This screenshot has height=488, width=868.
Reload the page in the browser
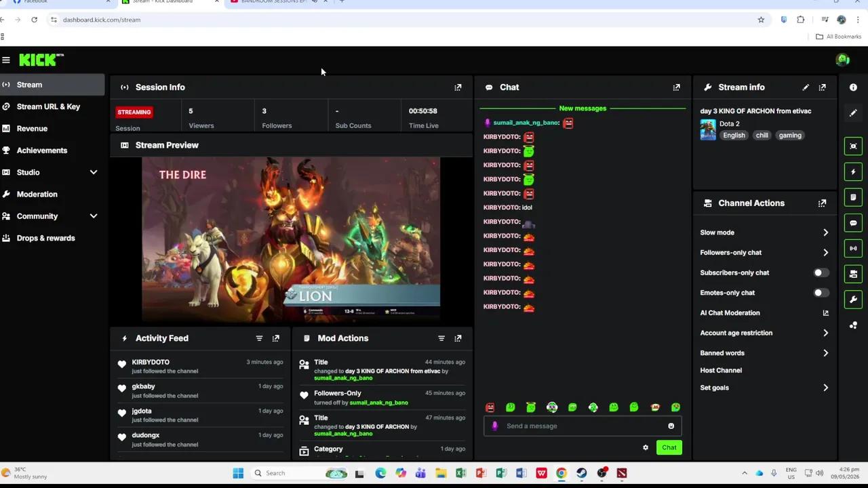point(34,20)
